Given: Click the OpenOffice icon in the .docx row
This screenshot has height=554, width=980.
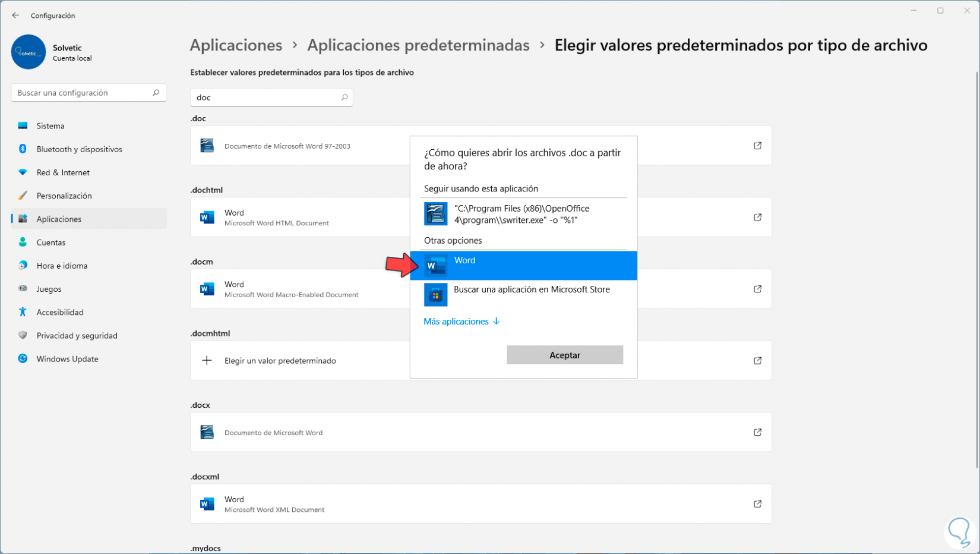Looking at the screenshot, I should tap(207, 432).
